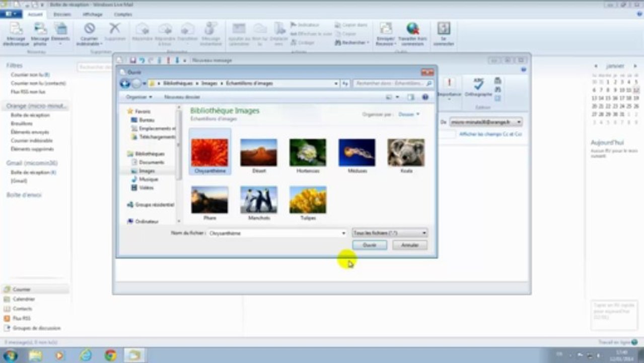Switch to Comptes tab in Live Mail
The width and height of the screenshot is (644, 363).
click(123, 15)
